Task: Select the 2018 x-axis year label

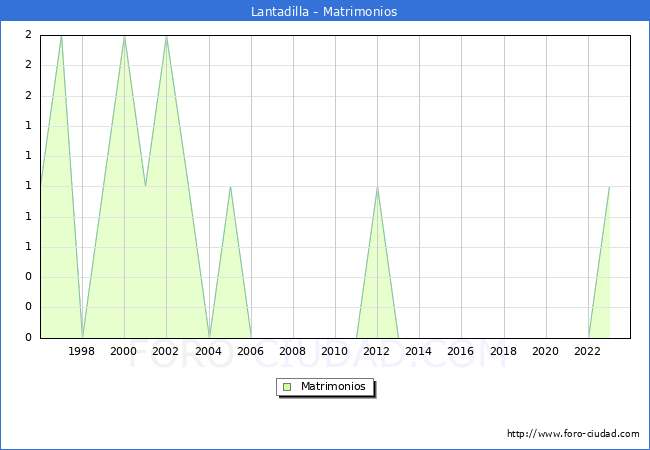Action: pos(503,352)
